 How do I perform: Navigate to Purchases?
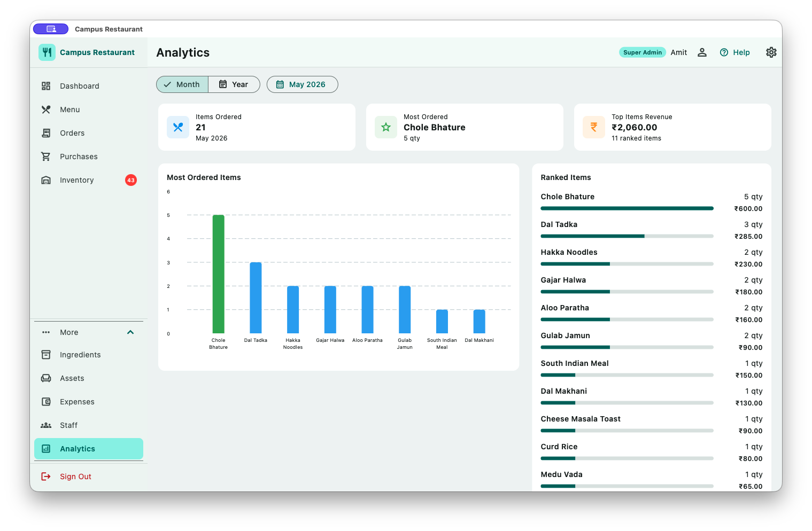[x=89, y=157]
